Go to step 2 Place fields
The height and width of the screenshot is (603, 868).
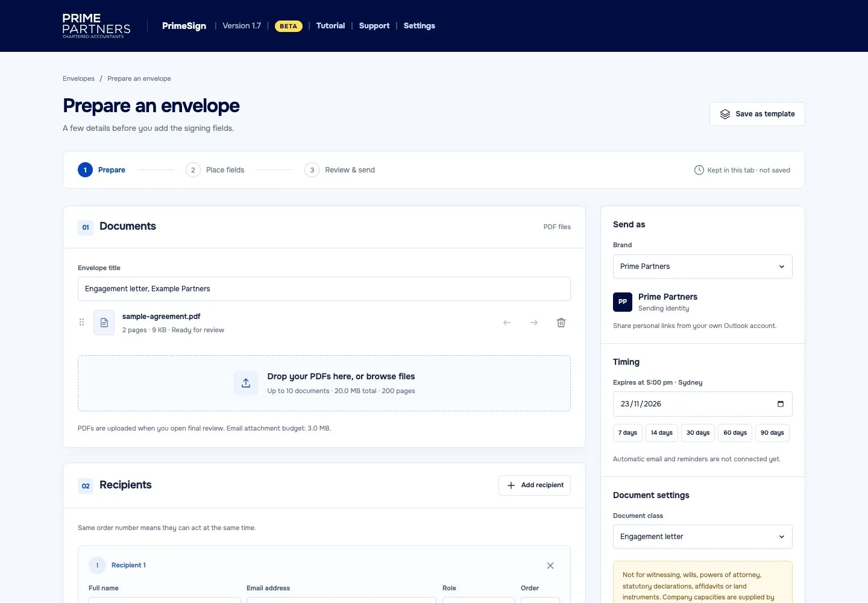click(215, 170)
